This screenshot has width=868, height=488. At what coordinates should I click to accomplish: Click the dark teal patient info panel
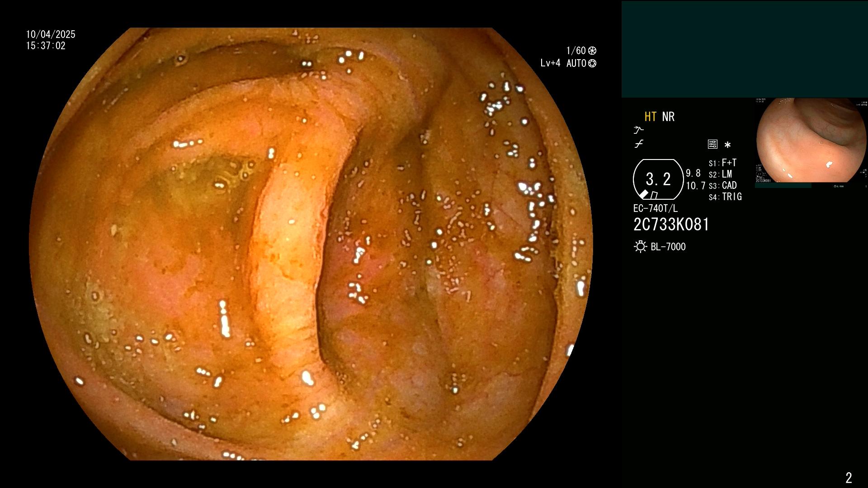click(745, 49)
